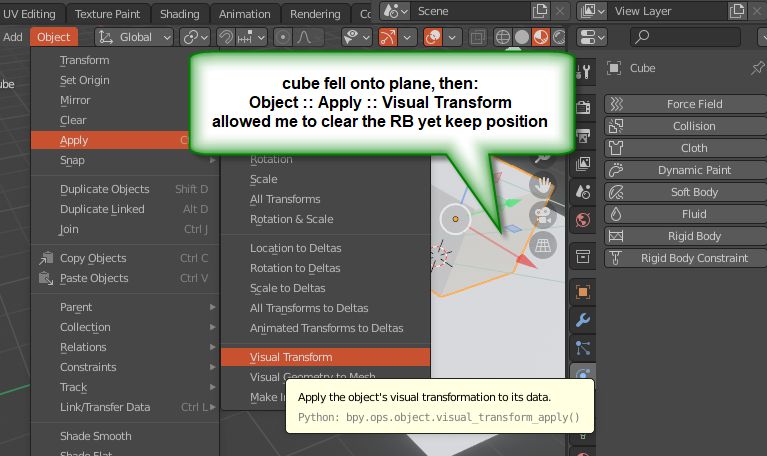Toggle viewport overlays display
The image size is (767, 456).
click(433, 37)
